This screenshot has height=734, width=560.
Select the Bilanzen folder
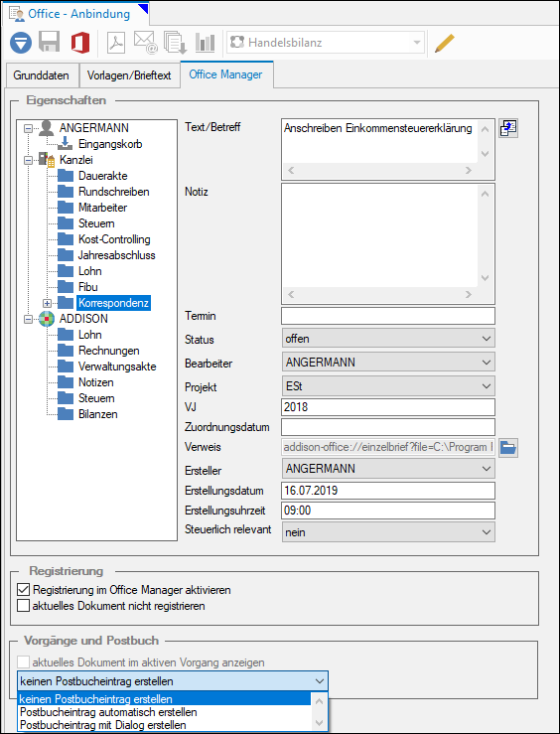(x=97, y=414)
